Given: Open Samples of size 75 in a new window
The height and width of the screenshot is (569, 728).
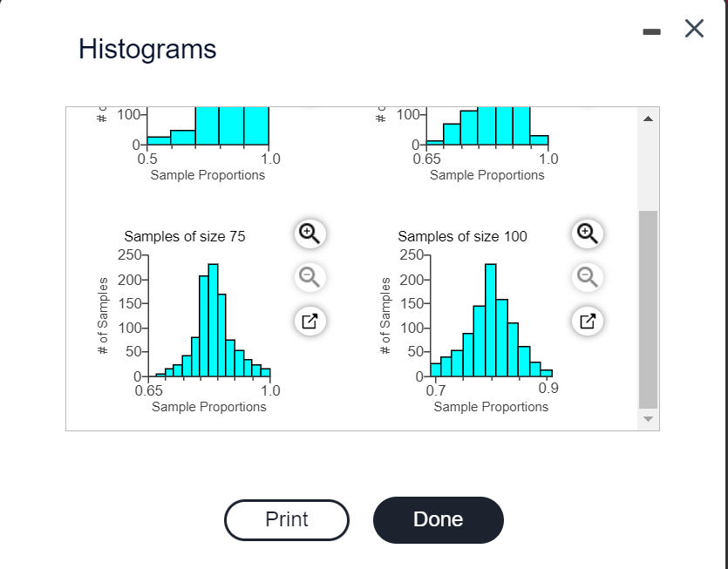Looking at the screenshot, I should [x=309, y=321].
